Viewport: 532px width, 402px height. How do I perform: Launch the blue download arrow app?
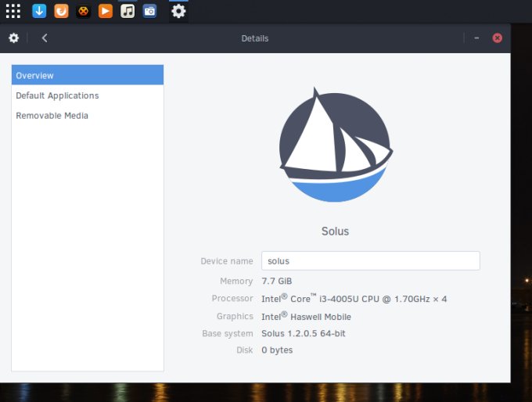coord(39,11)
